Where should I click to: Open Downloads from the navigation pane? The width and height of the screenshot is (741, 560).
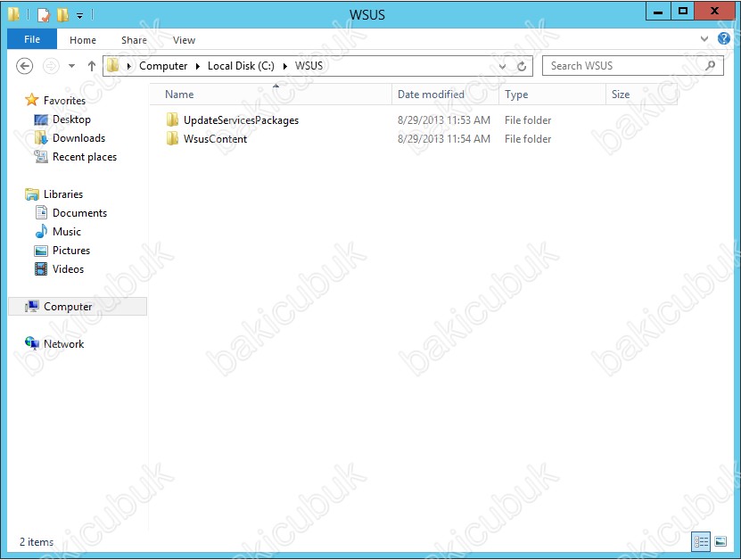click(x=79, y=138)
